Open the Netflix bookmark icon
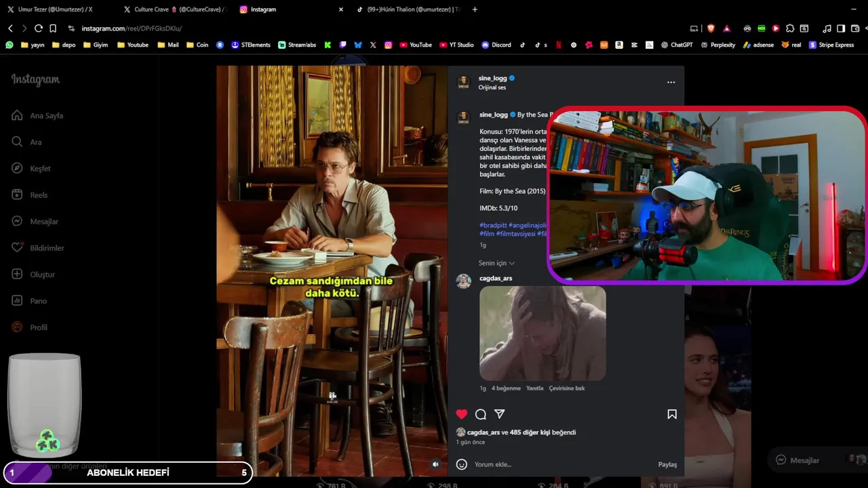 coord(559,45)
